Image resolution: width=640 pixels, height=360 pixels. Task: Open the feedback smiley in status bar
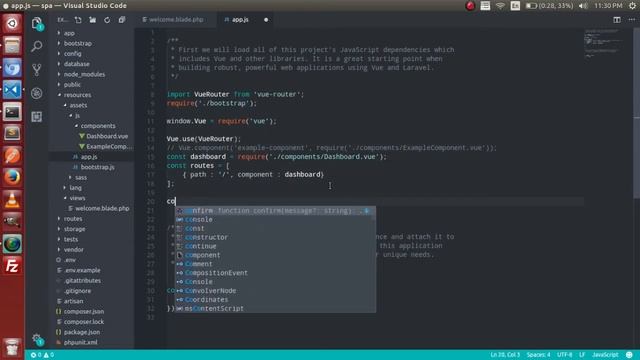(629, 355)
